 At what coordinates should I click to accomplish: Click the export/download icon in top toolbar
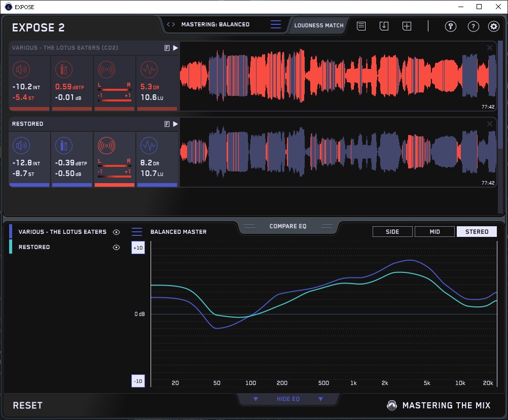pyautogui.click(x=384, y=26)
